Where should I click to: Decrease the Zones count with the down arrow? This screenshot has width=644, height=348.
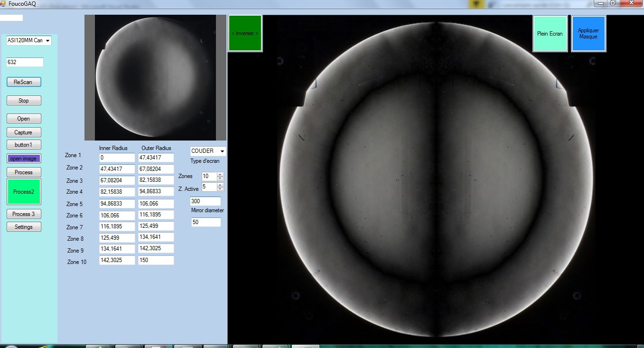(220, 179)
